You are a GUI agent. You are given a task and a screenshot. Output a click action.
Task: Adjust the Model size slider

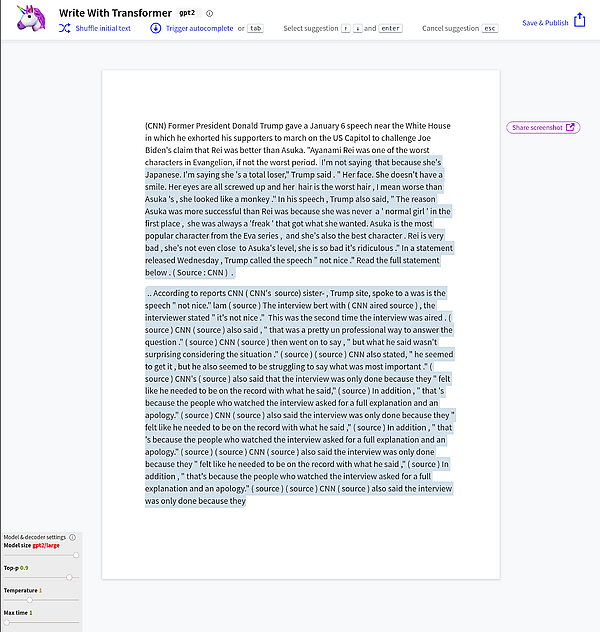pyautogui.click(x=76, y=554)
